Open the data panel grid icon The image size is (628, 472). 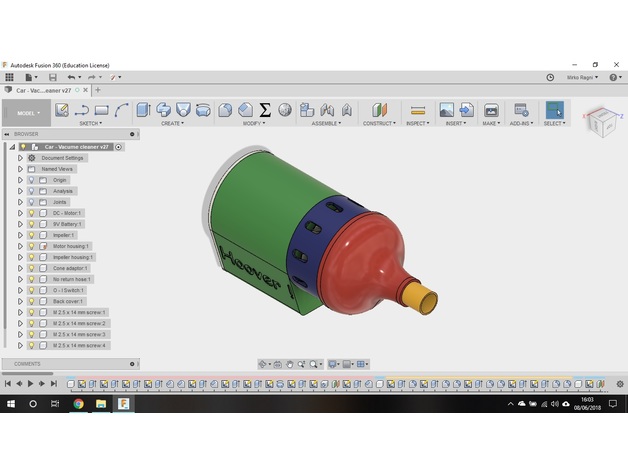(9, 77)
